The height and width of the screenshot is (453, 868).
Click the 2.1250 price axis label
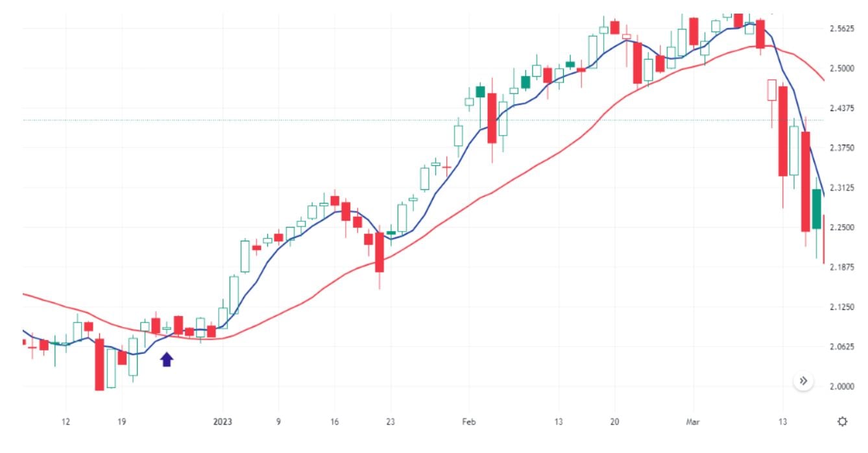pos(843,307)
